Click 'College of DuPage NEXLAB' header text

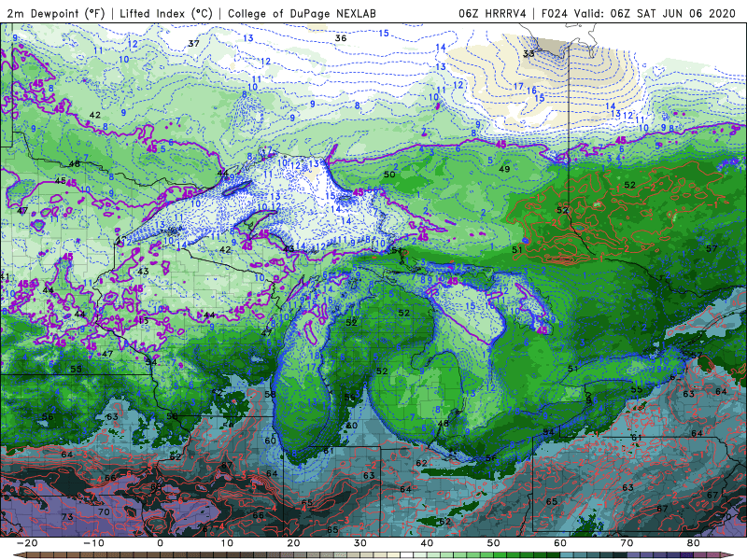click(x=302, y=13)
